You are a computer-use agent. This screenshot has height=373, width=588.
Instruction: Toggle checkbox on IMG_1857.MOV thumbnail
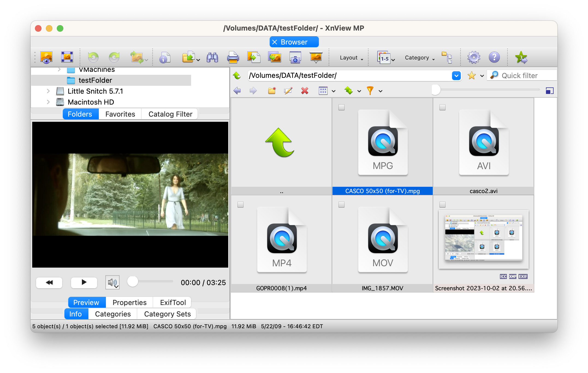341,205
